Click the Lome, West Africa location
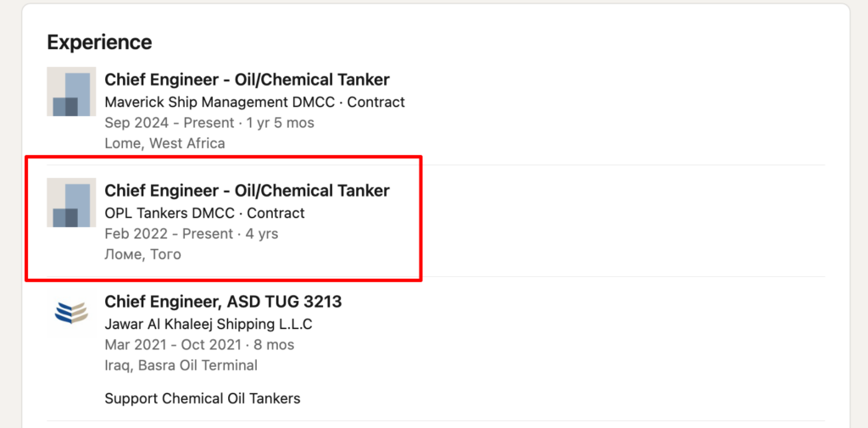The image size is (868, 428). [x=164, y=143]
